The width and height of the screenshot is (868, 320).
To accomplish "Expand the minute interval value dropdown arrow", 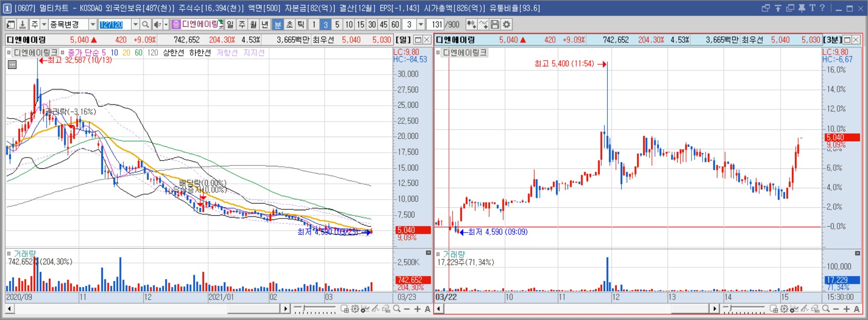I will (x=421, y=24).
